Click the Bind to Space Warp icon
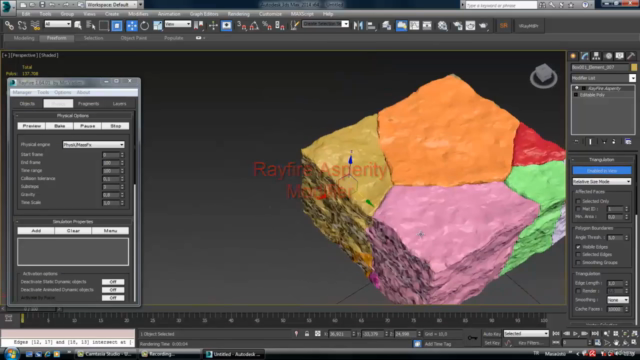Screen dimensions: 640x360 click(36, 26)
